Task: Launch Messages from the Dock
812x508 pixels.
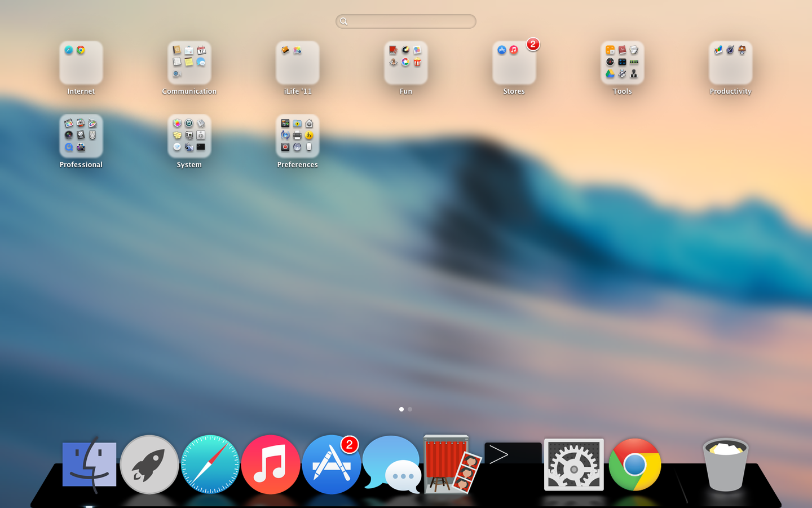Action: coord(392,463)
